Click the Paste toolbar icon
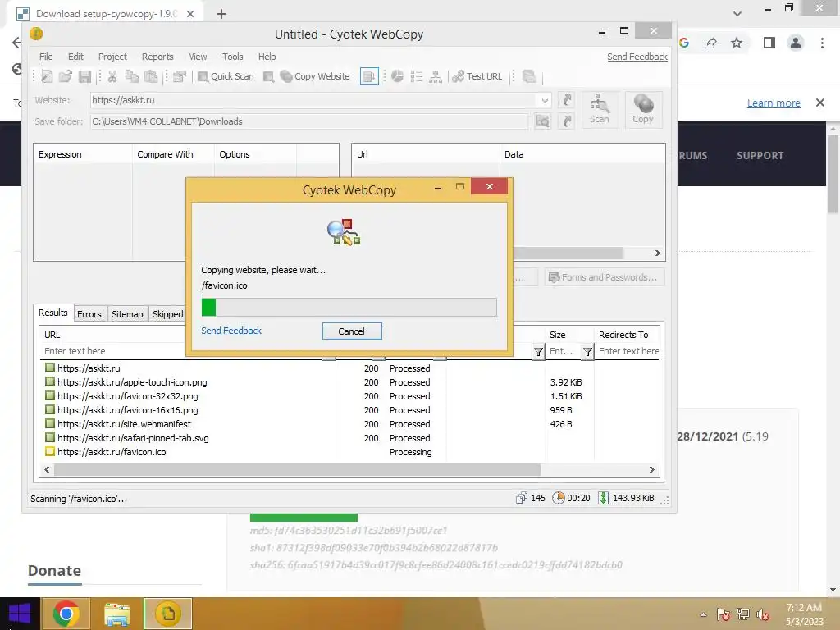 [151, 76]
